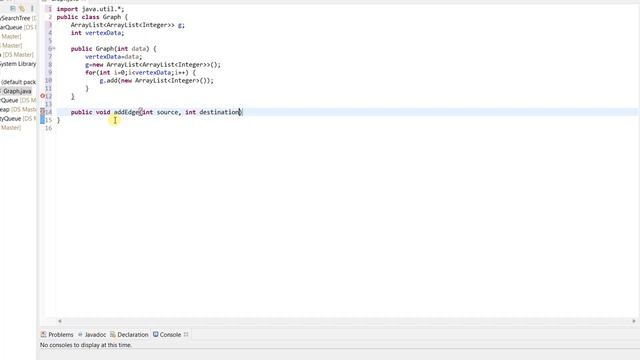This screenshot has height=360, width=640.
Task: Click the 'public Graph(int data) {' line
Action: pos(113,49)
